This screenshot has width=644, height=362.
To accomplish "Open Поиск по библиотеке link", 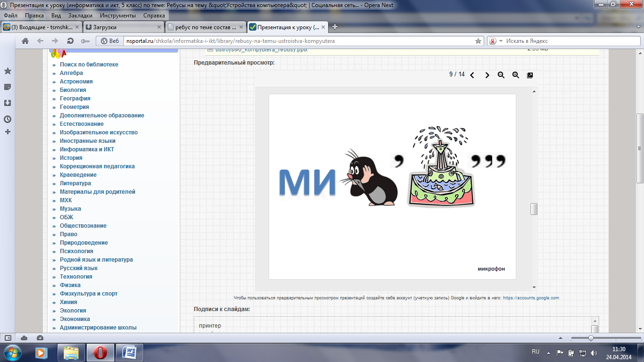I will coord(89,65).
